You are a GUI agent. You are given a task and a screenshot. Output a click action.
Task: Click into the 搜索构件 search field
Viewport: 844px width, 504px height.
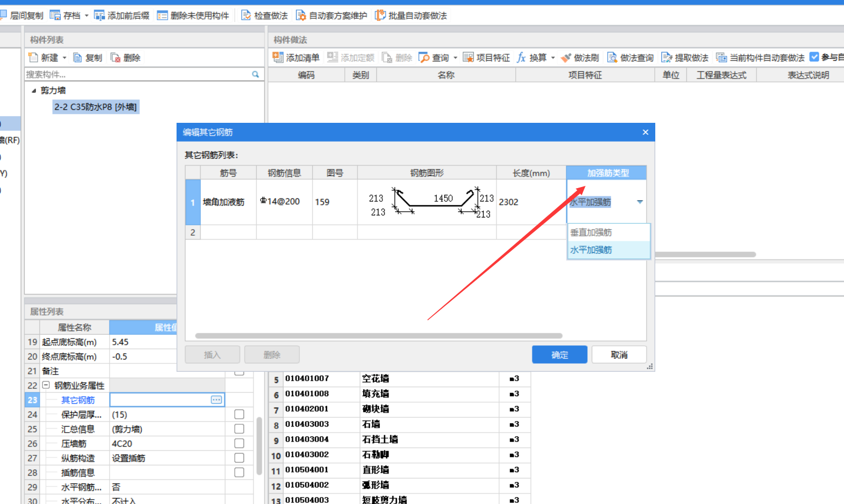(x=137, y=74)
